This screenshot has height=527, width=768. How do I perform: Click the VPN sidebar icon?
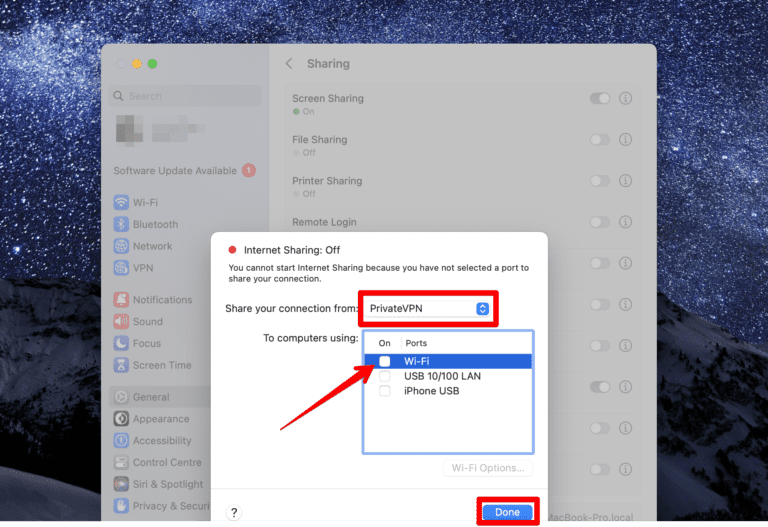click(x=121, y=268)
